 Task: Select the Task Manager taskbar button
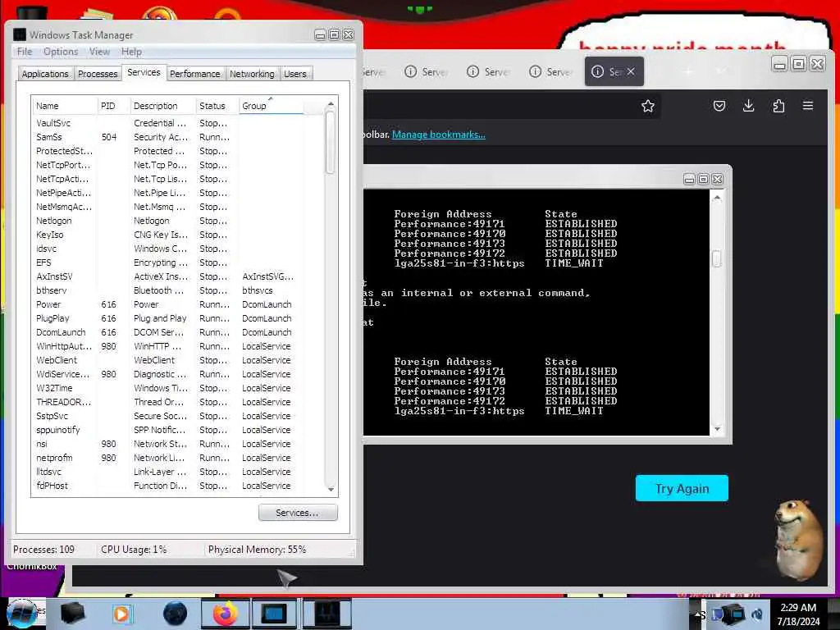tap(326, 614)
